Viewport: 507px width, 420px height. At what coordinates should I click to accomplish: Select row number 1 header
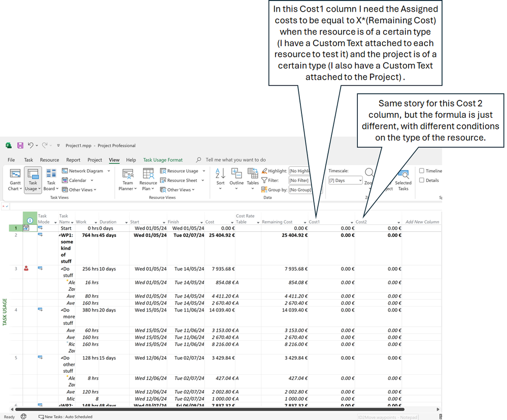coord(16,228)
